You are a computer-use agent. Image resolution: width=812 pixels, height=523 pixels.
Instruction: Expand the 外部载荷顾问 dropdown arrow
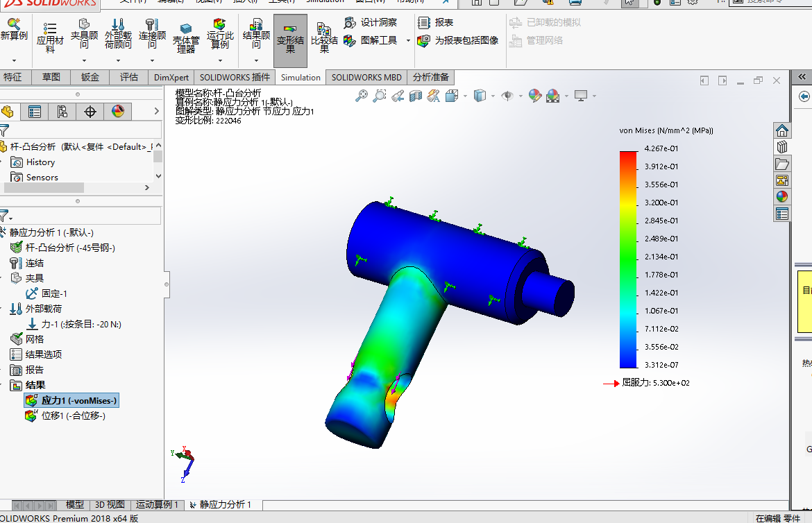click(x=118, y=60)
